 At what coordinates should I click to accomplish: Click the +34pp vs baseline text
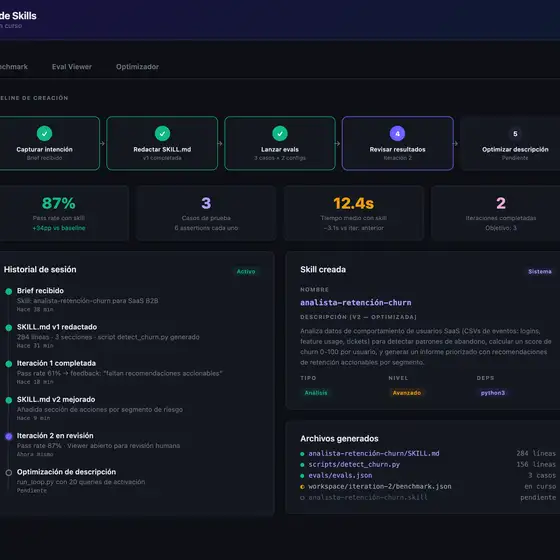[59, 228]
